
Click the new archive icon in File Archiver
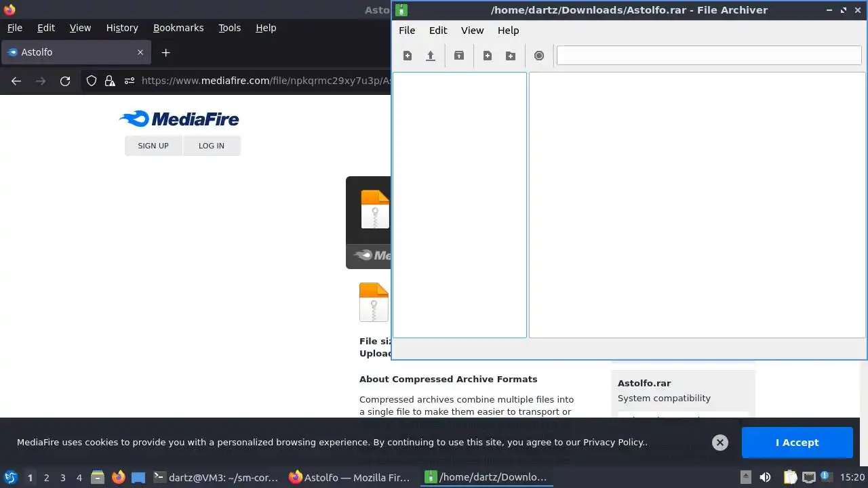(x=408, y=56)
